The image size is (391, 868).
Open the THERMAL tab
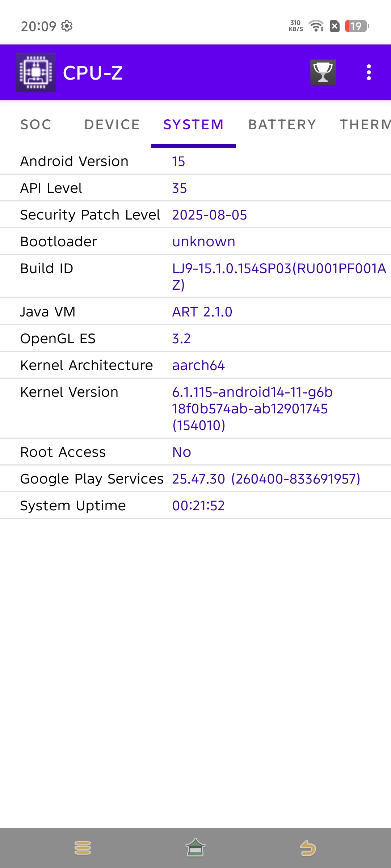tap(365, 124)
